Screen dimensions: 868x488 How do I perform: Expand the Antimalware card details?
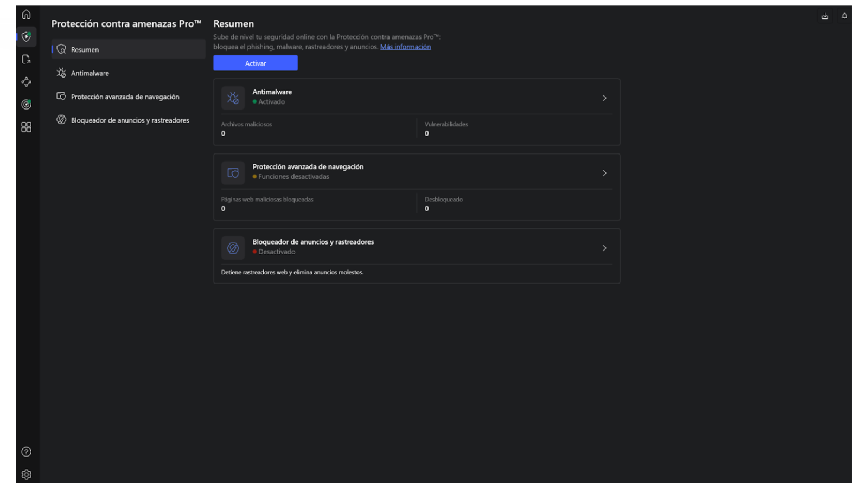[604, 98]
